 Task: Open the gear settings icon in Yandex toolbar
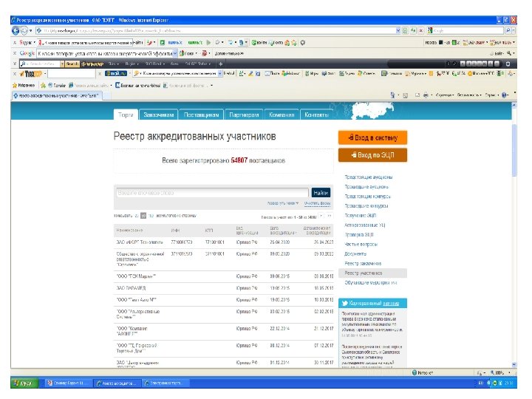click(x=303, y=43)
